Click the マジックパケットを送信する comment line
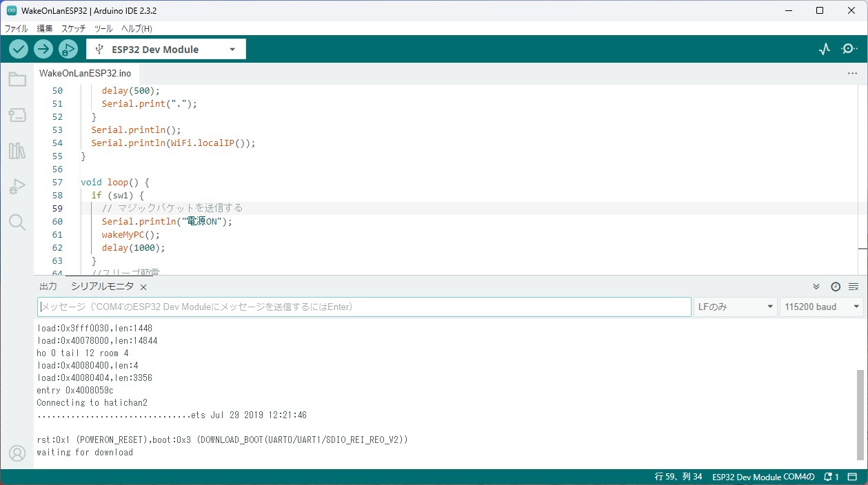Viewport: 868px width, 485px height. pos(172,208)
